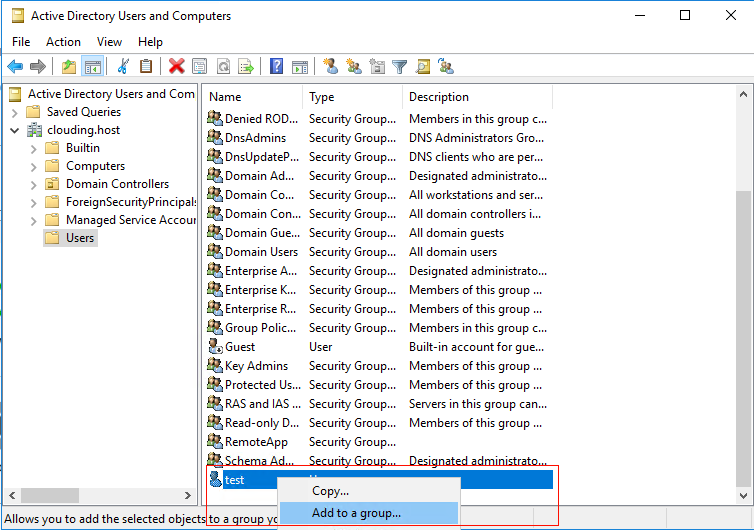Select the Read-only D... row
The image size is (754, 530).
tap(379, 423)
